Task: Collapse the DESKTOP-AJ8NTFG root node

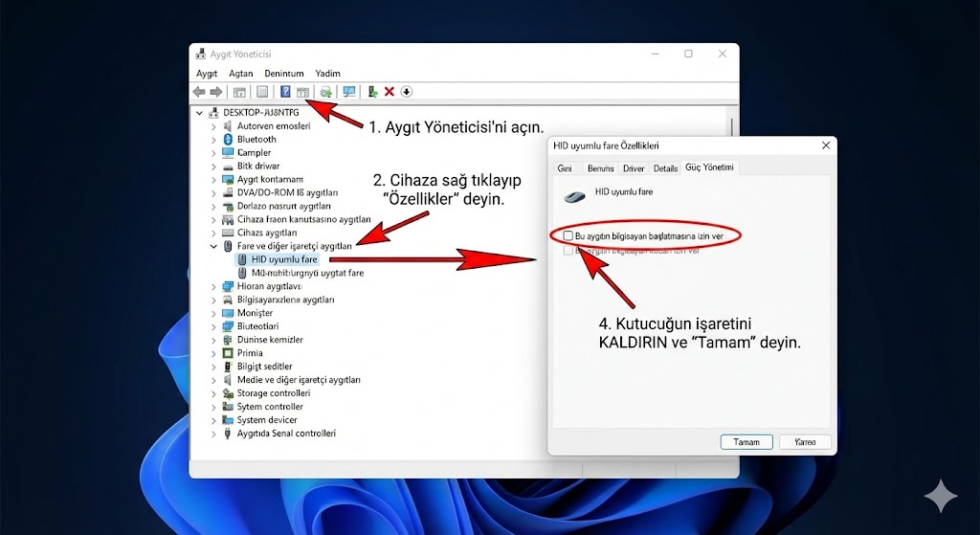Action: (199, 113)
